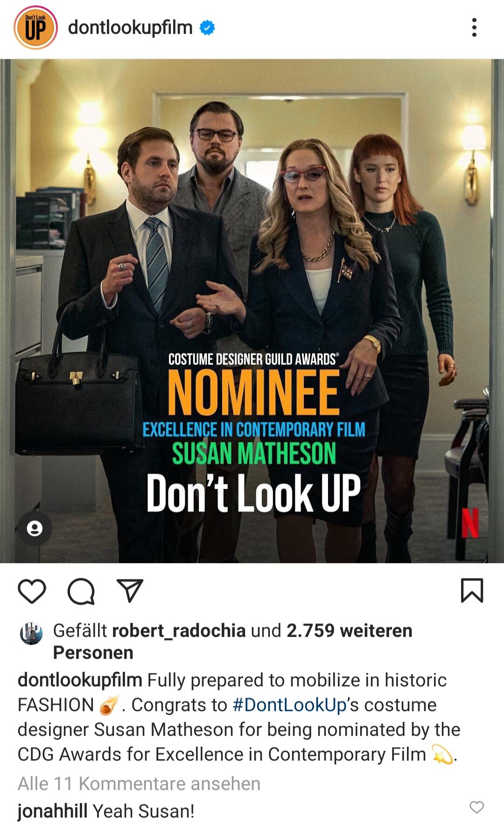Screen dimensions: 504x824
Task: Open the dontlookupfilm username in header
Action: click(130, 28)
